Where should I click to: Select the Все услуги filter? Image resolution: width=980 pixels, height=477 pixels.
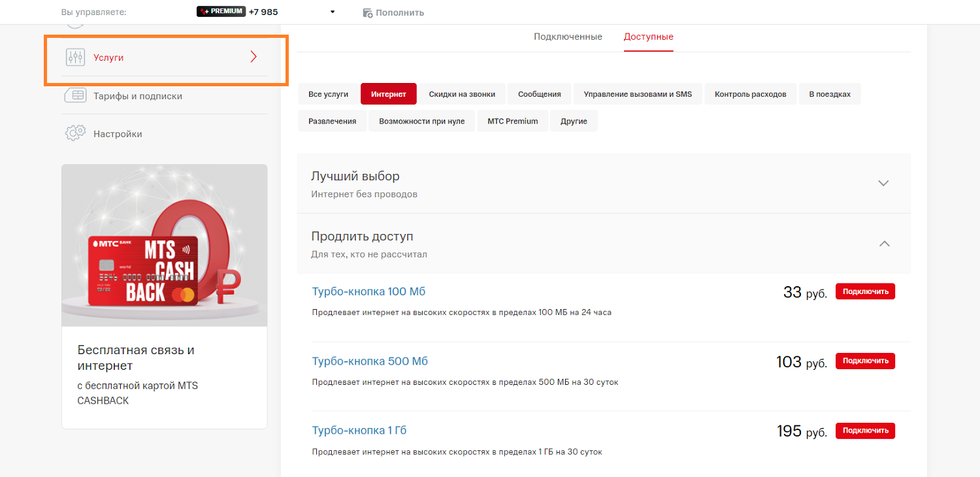coord(327,94)
